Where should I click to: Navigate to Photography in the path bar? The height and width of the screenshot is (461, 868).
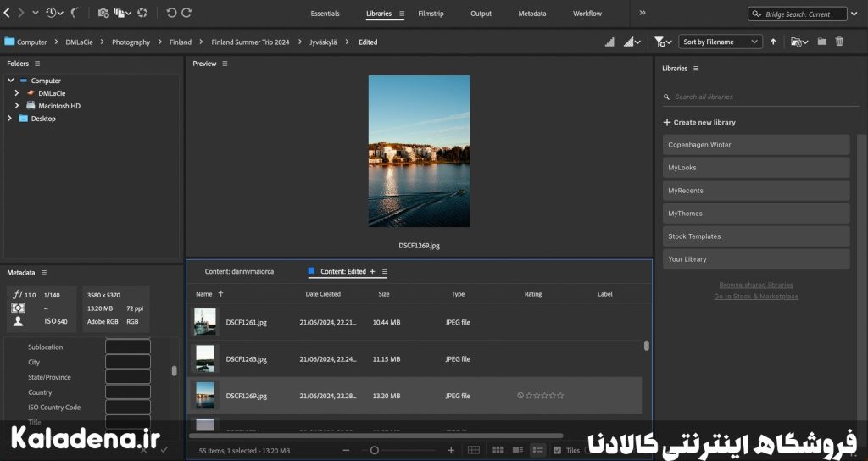pos(131,42)
